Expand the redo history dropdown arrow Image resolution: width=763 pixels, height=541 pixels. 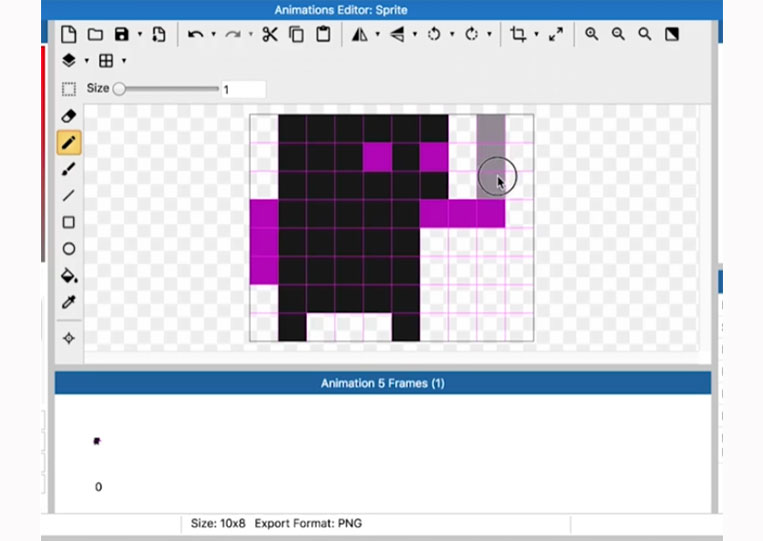251,34
